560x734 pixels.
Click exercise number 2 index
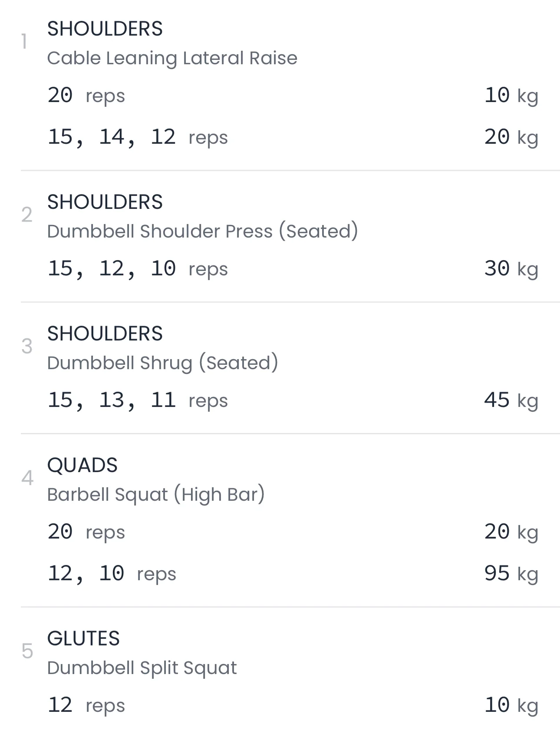click(27, 215)
